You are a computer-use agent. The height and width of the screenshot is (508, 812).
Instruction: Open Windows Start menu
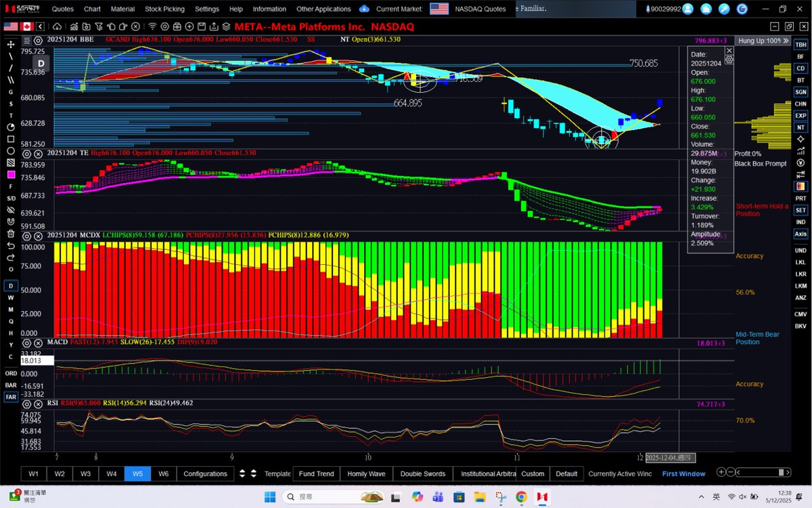tap(269, 496)
